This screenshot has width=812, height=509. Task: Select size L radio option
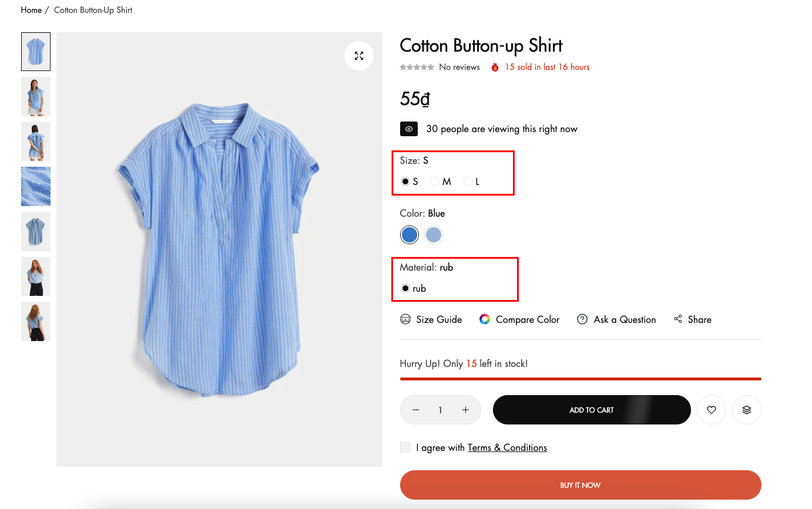coord(468,181)
